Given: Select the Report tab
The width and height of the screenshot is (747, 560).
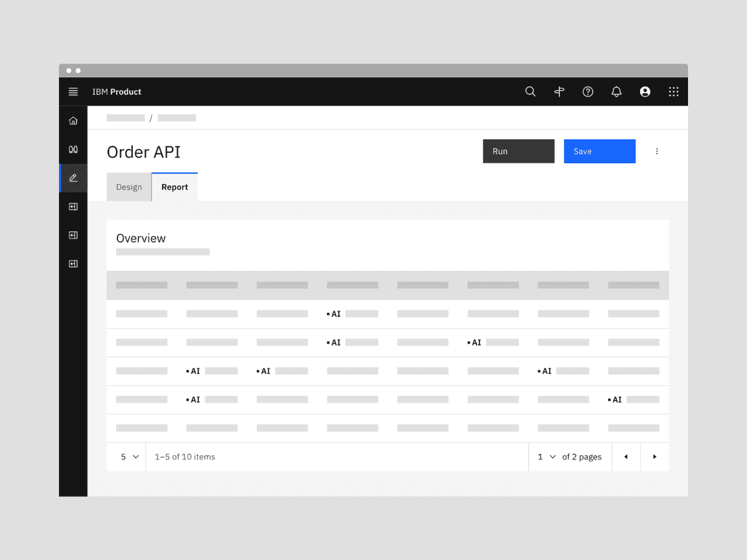Looking at the screenshot, I should pos(174,187).
